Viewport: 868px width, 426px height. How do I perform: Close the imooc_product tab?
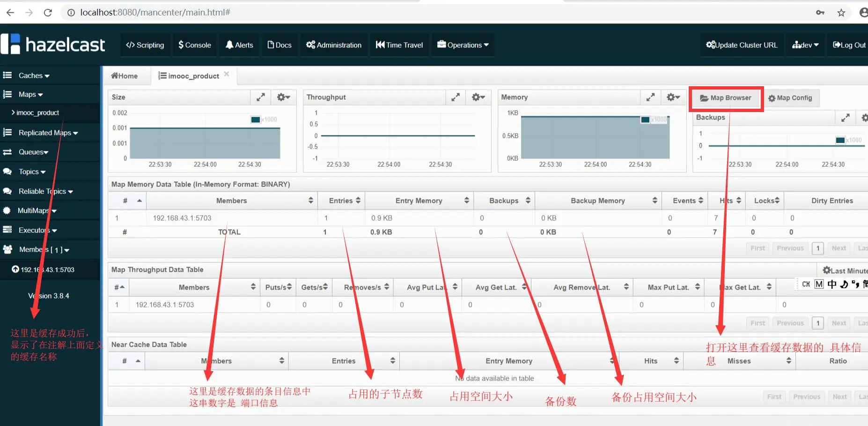(x=227, y=74)
